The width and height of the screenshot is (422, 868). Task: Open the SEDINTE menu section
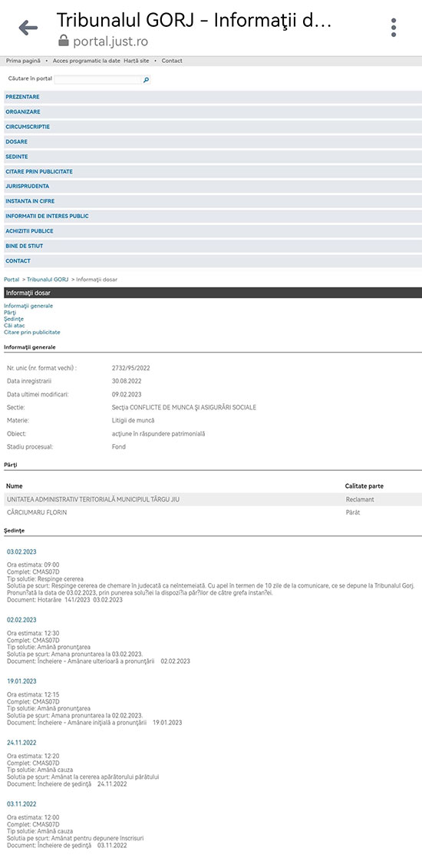coord(213,157)
